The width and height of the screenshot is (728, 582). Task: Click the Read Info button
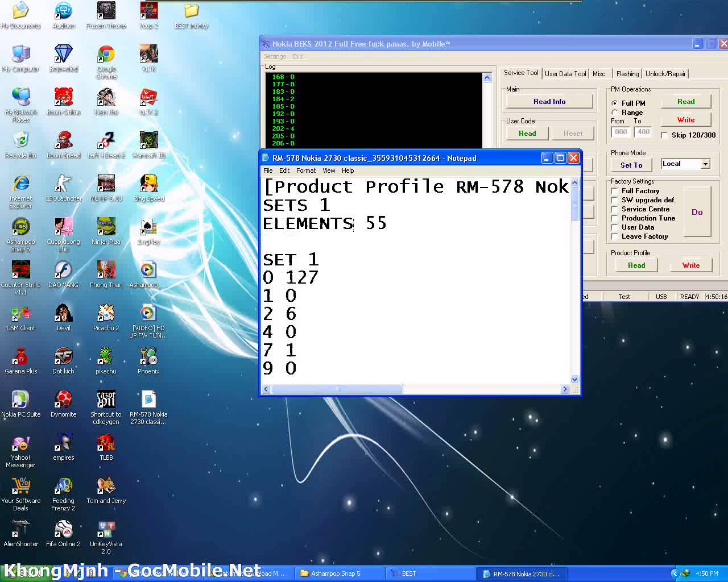(x=549, y=102)
